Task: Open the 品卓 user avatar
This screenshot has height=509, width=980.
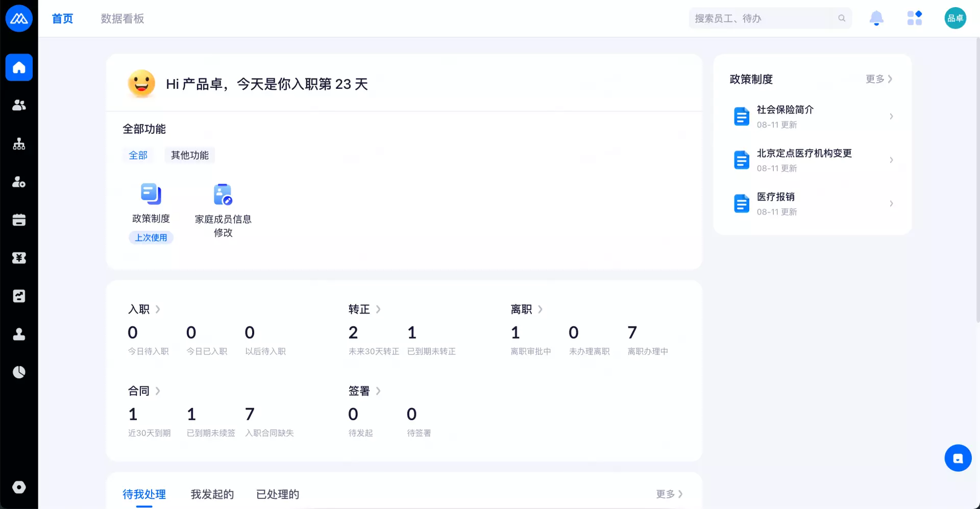Action: tap(955, 18)
